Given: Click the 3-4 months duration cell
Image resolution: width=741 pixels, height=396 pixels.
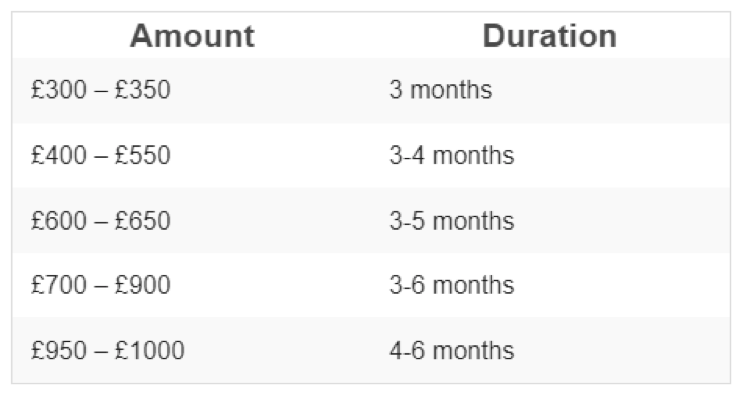Looking at the screenshot, I should coord(551,155).
